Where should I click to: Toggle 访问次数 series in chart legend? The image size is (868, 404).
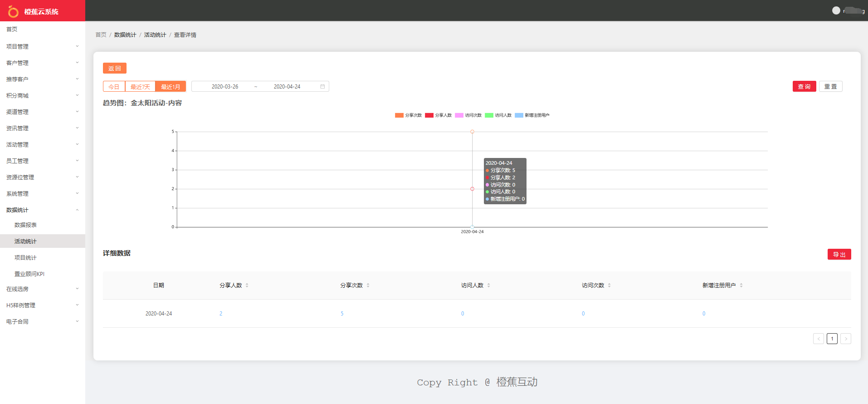(468, 115)
